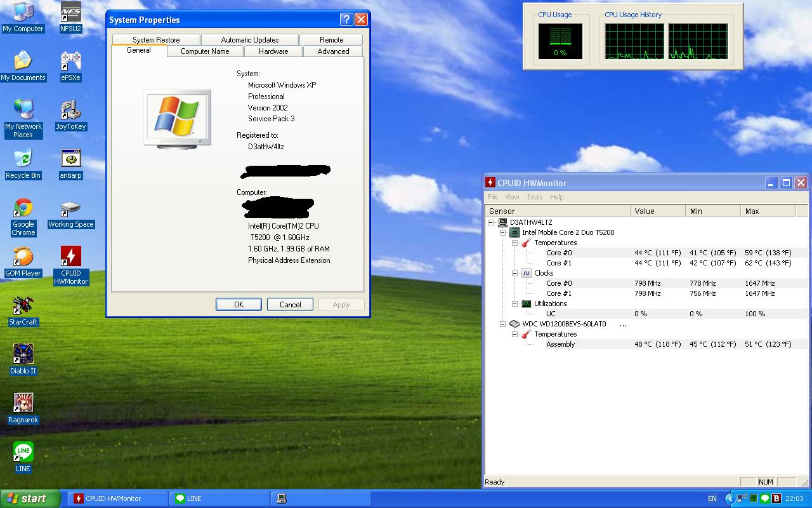Click the wireless network tray icon

(742, 498)
